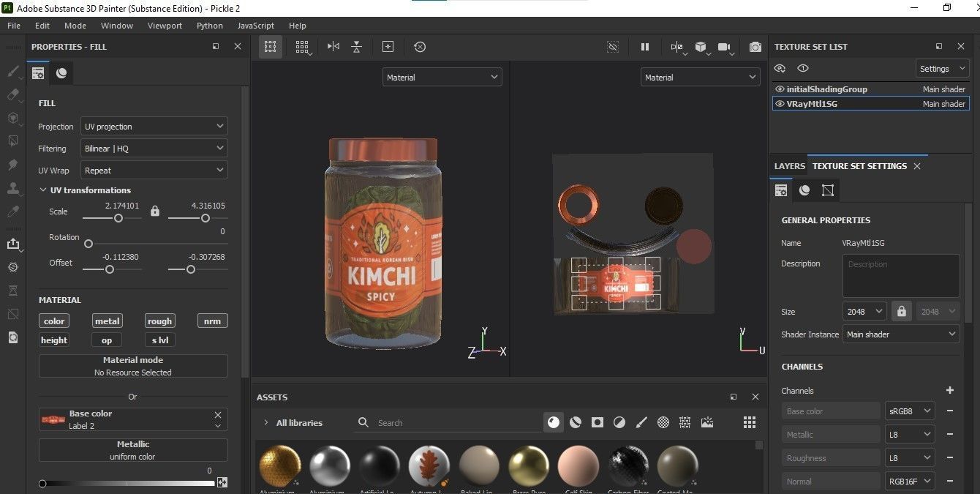Open the Edit menu
This screenshot has height=494, width=980.
click(x=42, y=26)
